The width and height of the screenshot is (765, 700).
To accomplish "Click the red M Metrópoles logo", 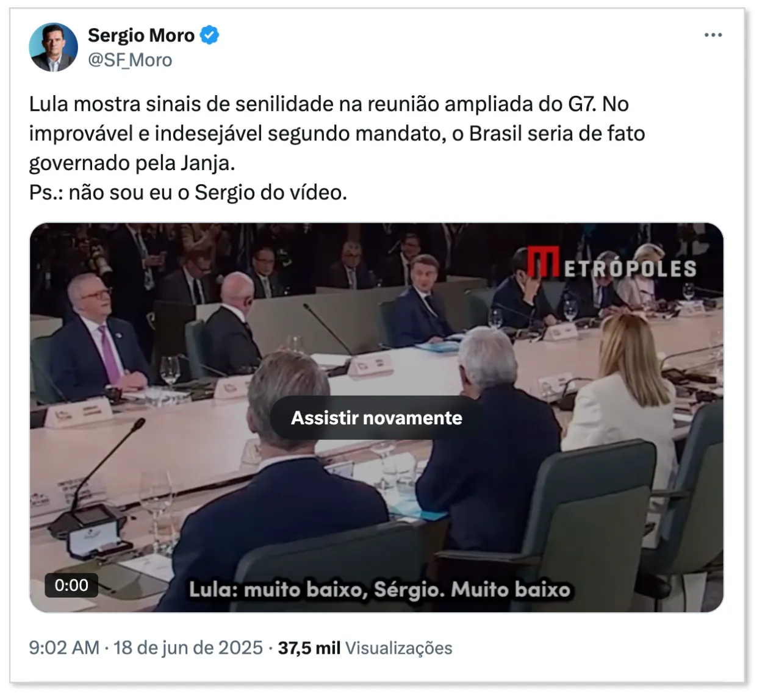I will tap(544, 262).
